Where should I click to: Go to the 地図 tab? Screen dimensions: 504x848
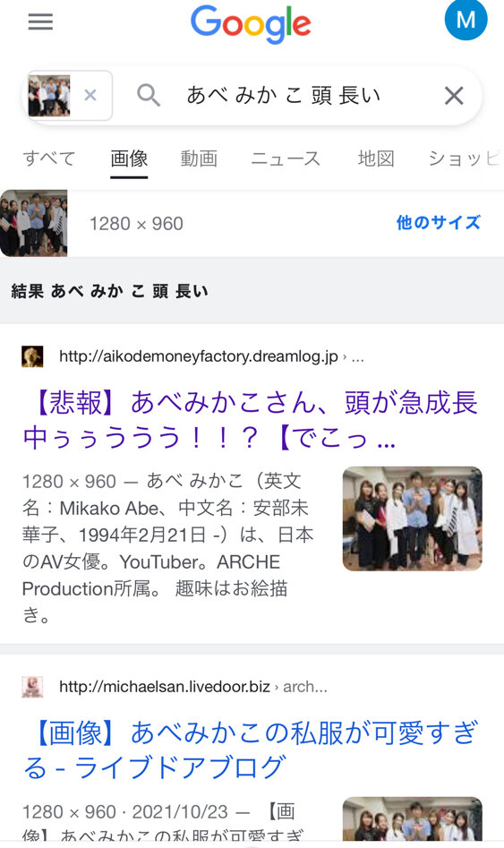376,158
